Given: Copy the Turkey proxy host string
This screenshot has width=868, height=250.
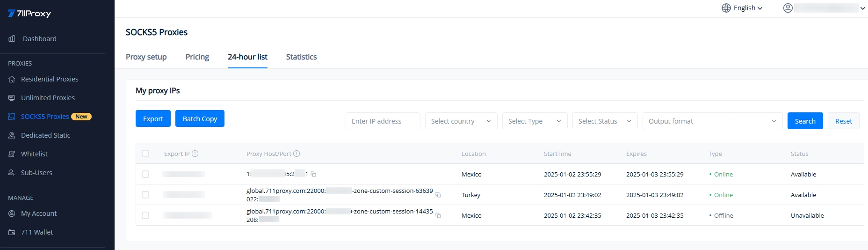Looking at the screenshot, I should tap(438, 195).
